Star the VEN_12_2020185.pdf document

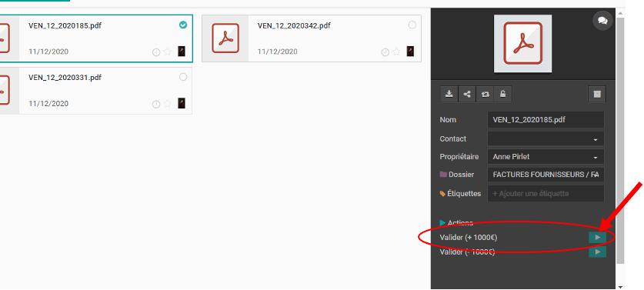point(167,52)
